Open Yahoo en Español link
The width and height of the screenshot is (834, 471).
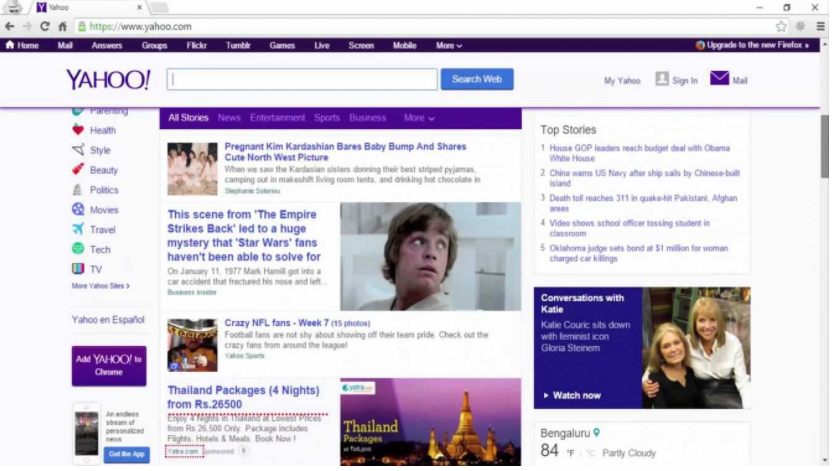click(x=108, y=319)
